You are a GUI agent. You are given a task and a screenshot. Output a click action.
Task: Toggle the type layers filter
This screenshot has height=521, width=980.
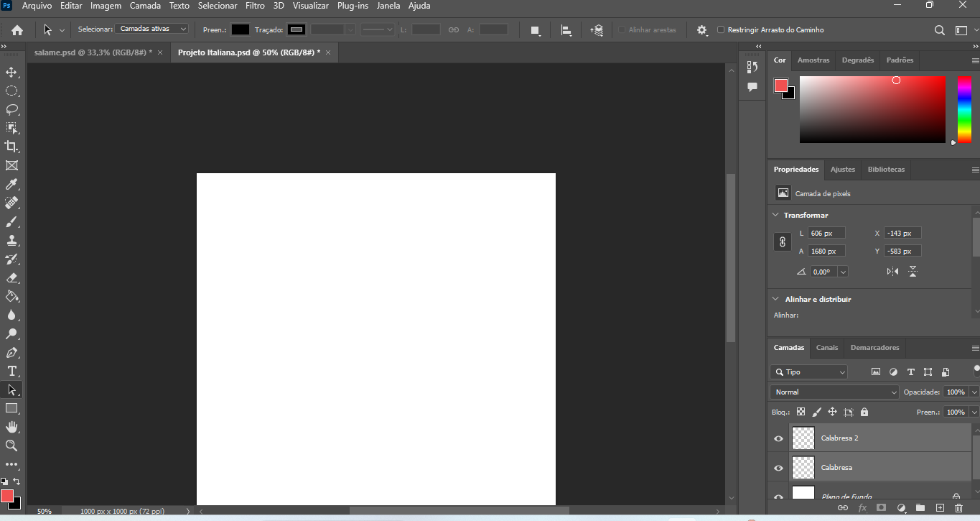910,372
